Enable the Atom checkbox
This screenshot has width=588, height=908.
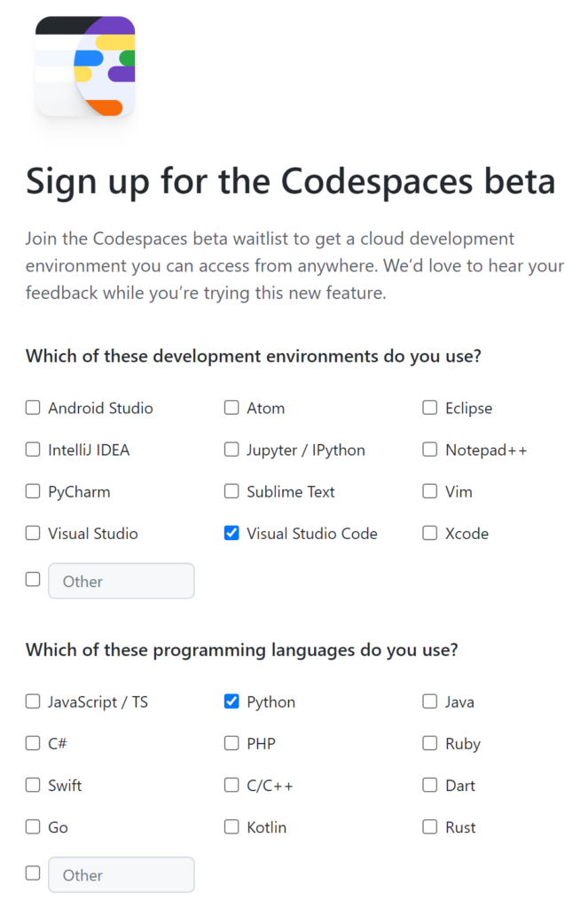coord(231,408)
